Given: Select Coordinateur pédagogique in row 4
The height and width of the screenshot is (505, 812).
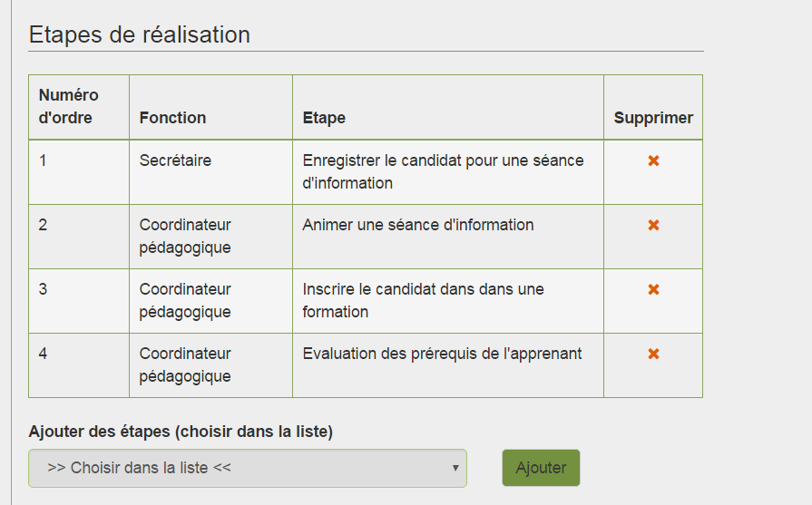Looking at the screenshot, I should (x=185, y=364).
